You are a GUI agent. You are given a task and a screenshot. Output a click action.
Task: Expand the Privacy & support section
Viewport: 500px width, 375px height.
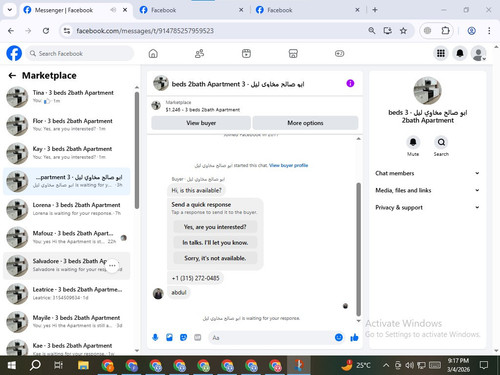click(x=428, y=207)
